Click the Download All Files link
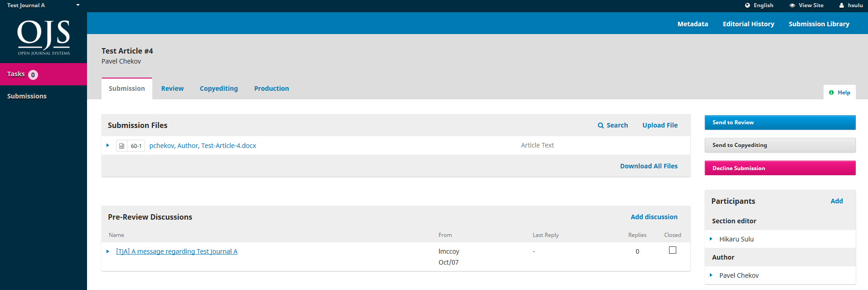The width and height of the screenshot is (868, 290). [x=648, y=166]
